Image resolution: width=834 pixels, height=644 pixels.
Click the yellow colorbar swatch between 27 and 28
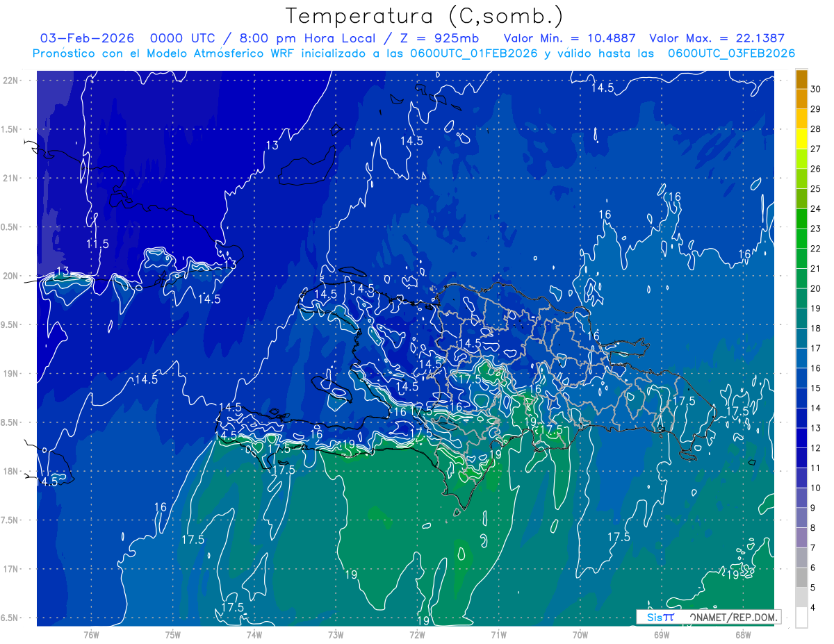801,139
